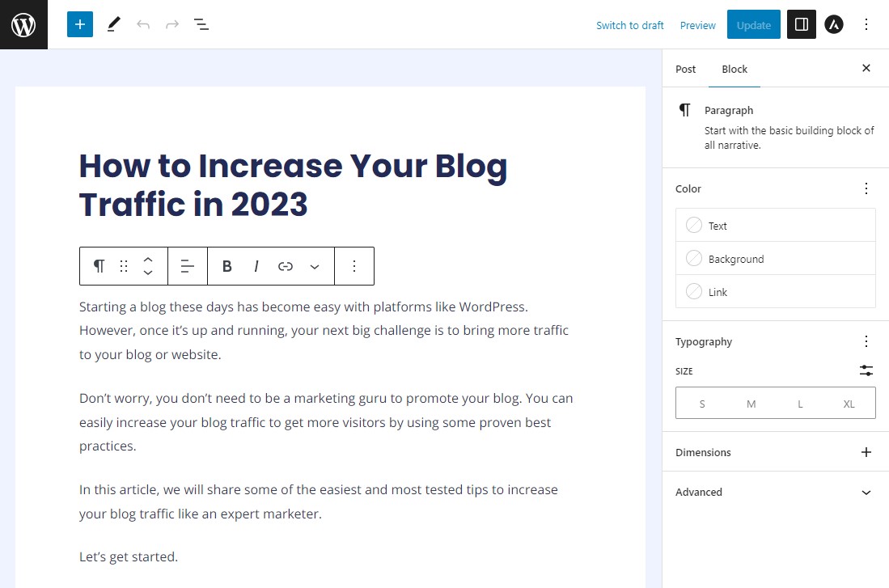The image size is (889, 588).
Task: Click the Paragraph block icon in sidebar
Action: pos(684,110)
